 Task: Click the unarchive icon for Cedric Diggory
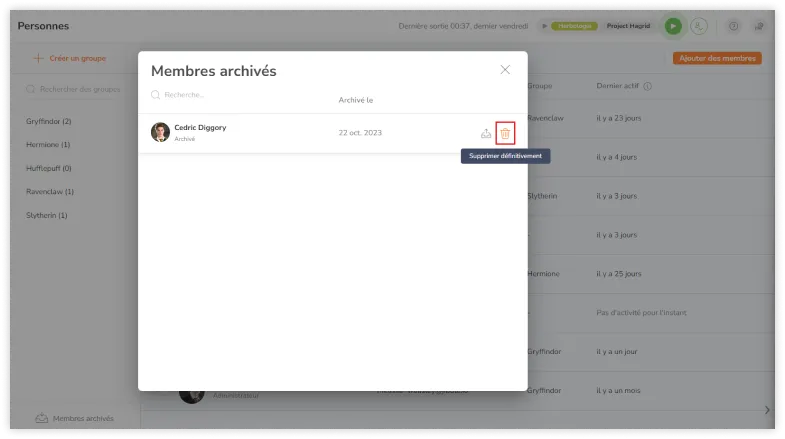pyautogui.click(x=486, y=133)
